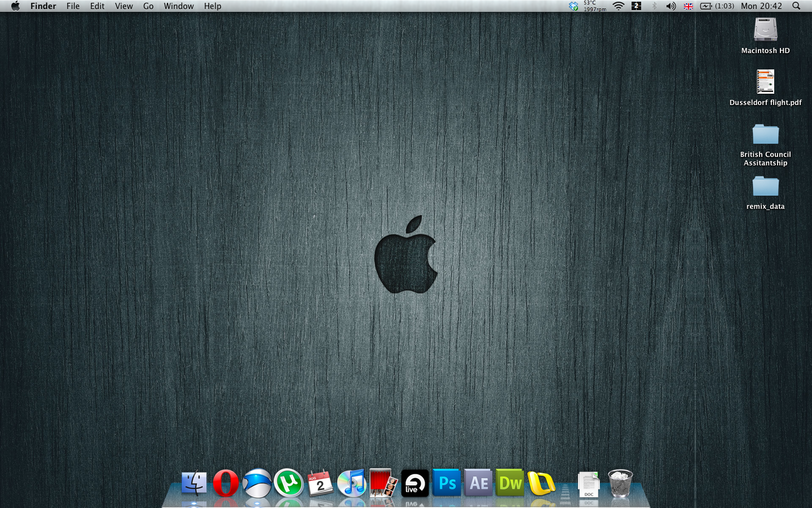
Task: Open iCal calendar in the Dock
Action: click(x=320, y=483)
